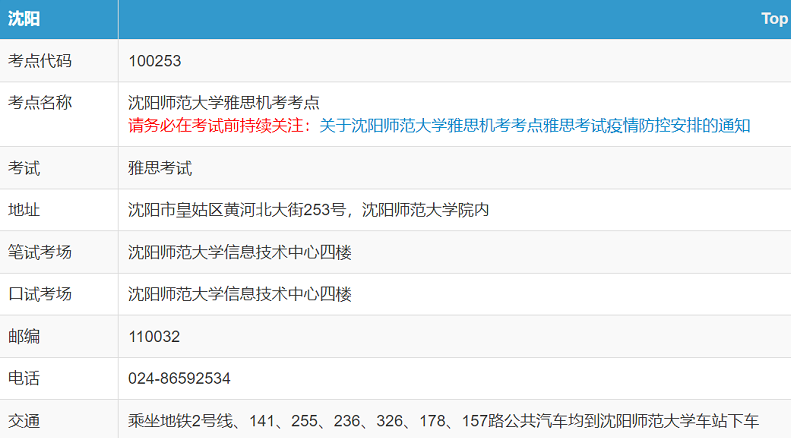Select phone number 024-86592534
Viewport: 791px width, 438px height.
[x=180, y=378]
